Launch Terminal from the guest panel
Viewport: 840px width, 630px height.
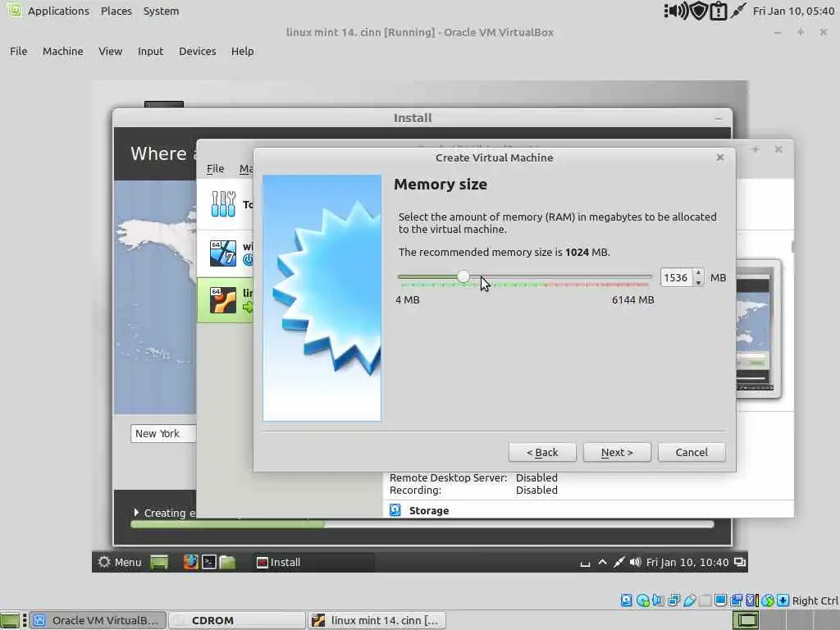pyautogui.click(x=209, y=562)
